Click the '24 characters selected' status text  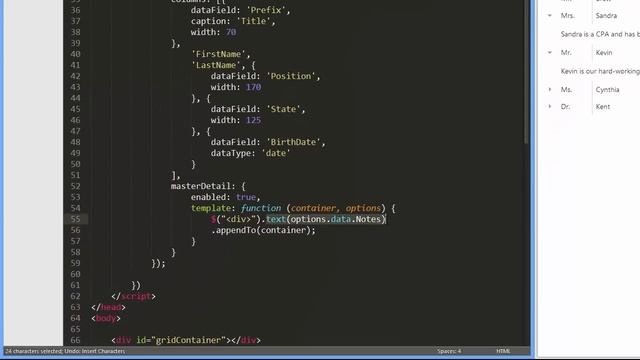[x=34, y=351]
